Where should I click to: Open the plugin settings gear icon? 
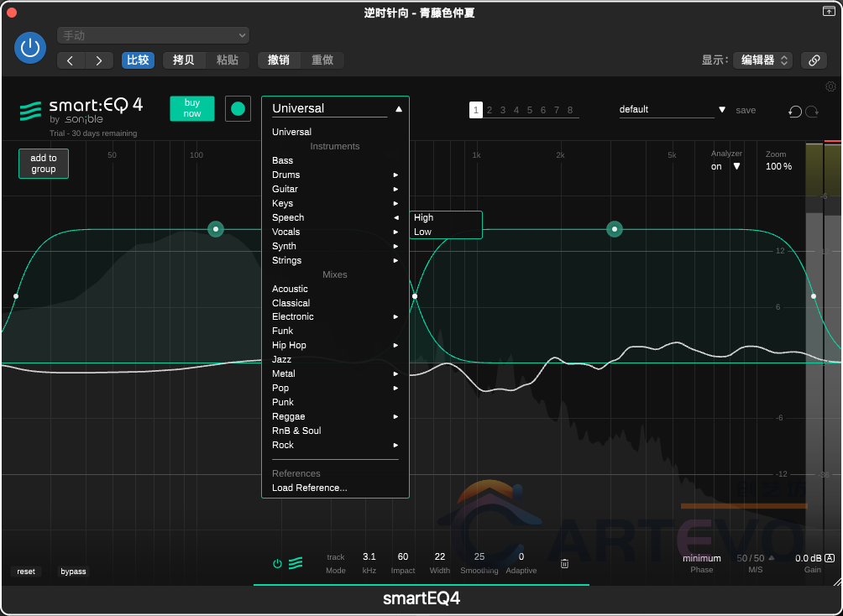coord(830,86)
